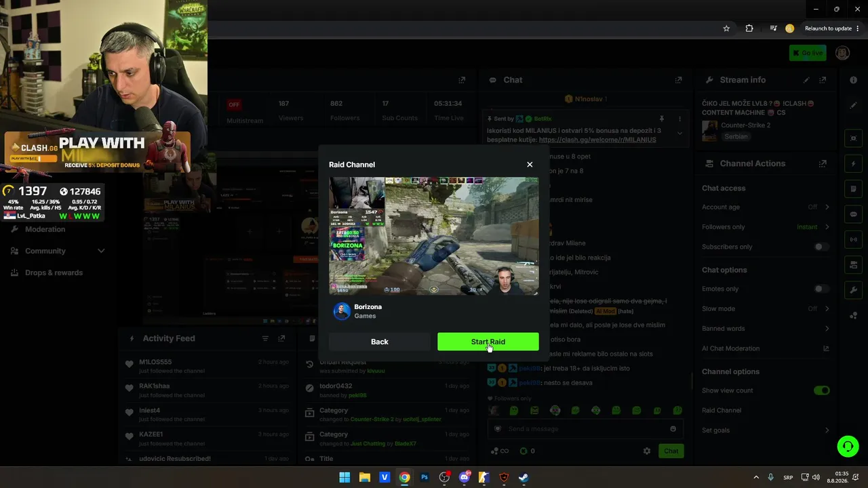Pop out the Stream info panel

click(x=823, y=80)
